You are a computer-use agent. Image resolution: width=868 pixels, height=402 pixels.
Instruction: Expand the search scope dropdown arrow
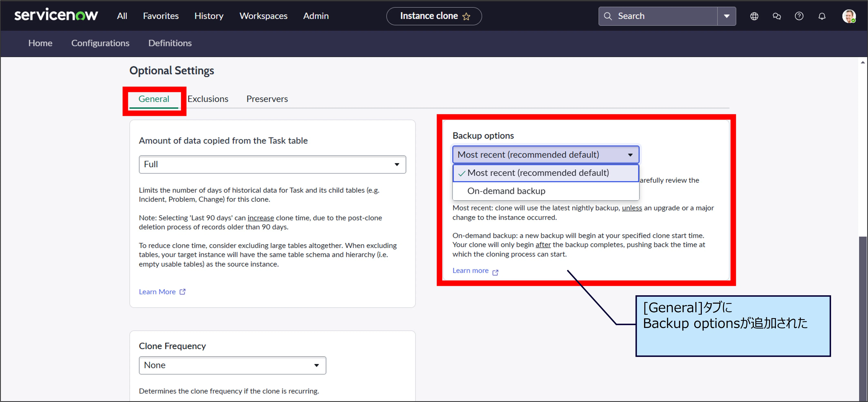click(727, 16)
